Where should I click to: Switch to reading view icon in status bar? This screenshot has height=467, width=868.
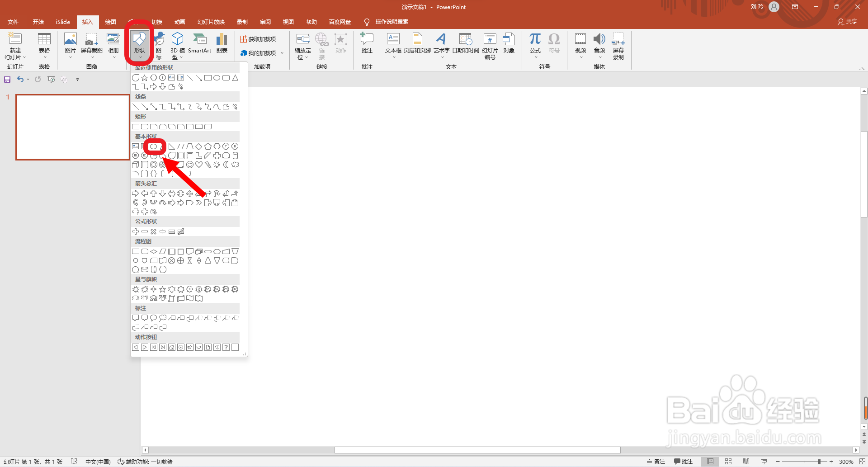pyautogui.click(x=746, y=462)
